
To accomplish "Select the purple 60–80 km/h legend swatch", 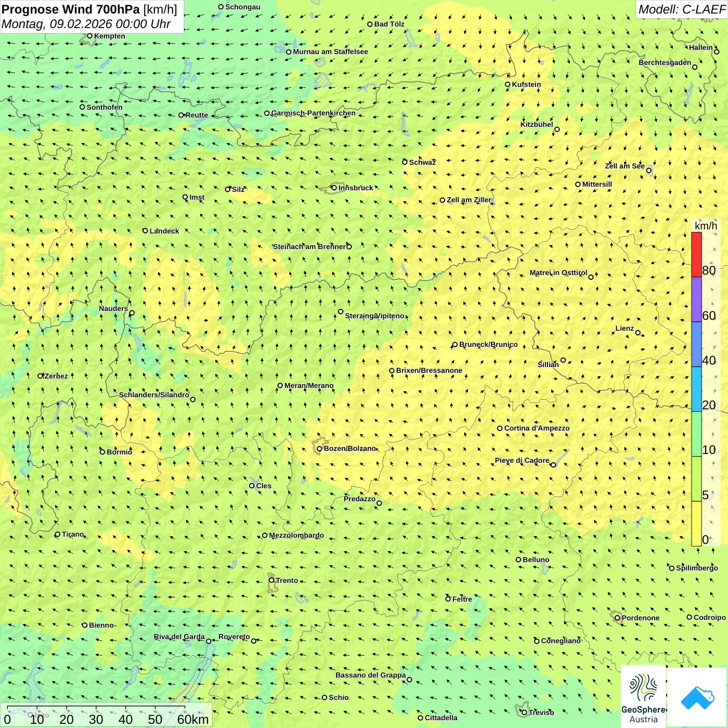I will 696,300.
